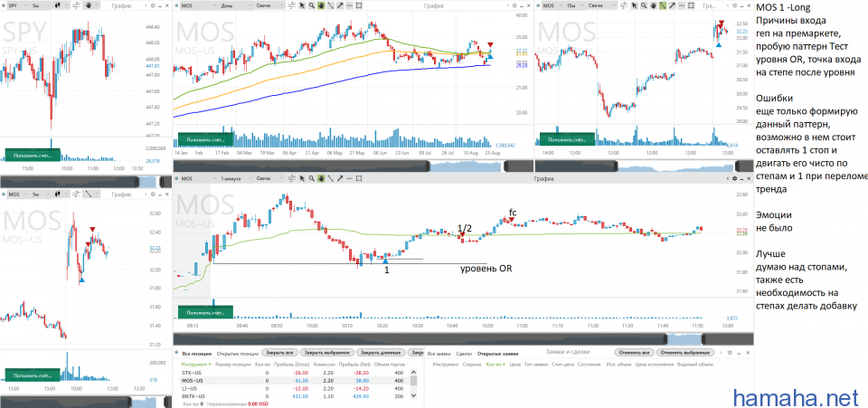Viewport: 868px width, 408px height.
Task: Open settings gear of SPY chart
Action: click(153, 5)
